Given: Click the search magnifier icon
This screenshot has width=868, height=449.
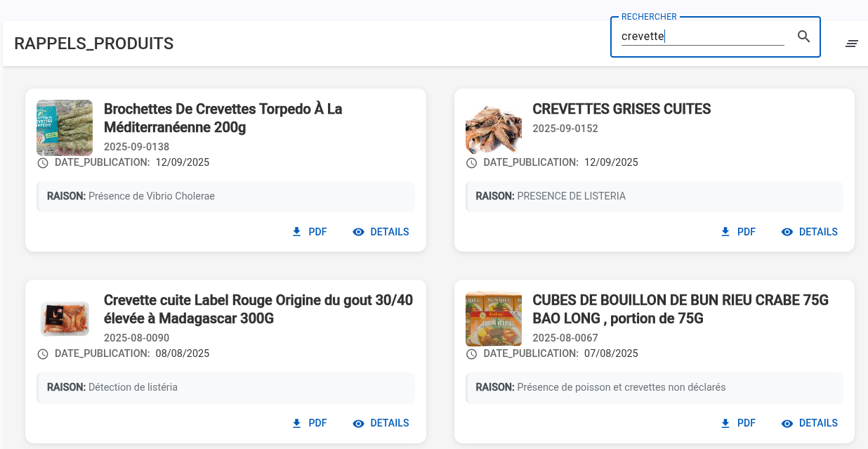Looking at the screenshot, I should (x=804, y=37).
